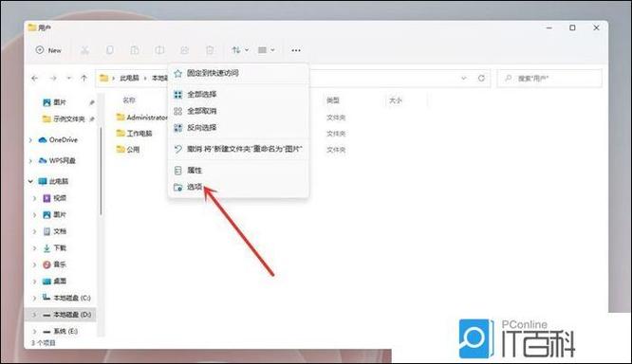Open 系统 (E:) in the sidebar
The width and height of the screenshot is (632, 364).
point(60,331)
